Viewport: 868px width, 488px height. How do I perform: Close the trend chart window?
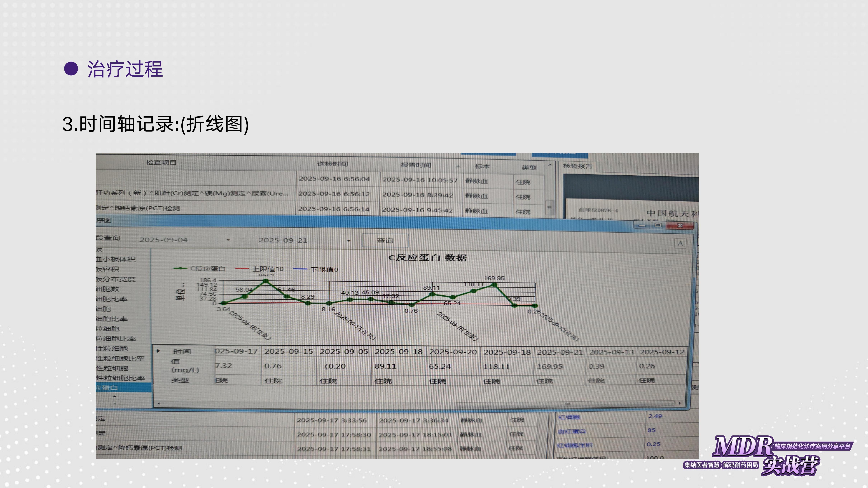click(x=680, y=225)
